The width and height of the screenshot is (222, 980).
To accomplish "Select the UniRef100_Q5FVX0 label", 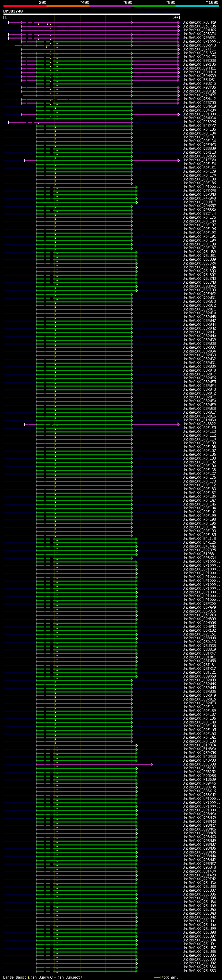I will (199, 615).
